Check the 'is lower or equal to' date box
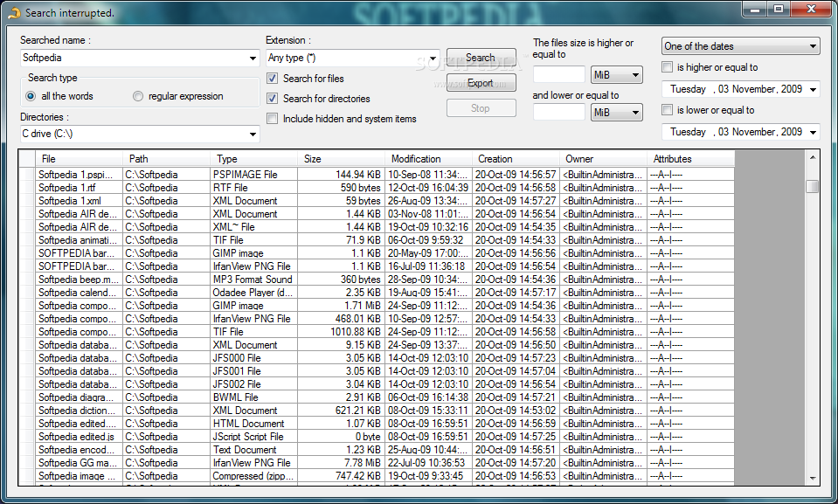 [x=667, y=109]
